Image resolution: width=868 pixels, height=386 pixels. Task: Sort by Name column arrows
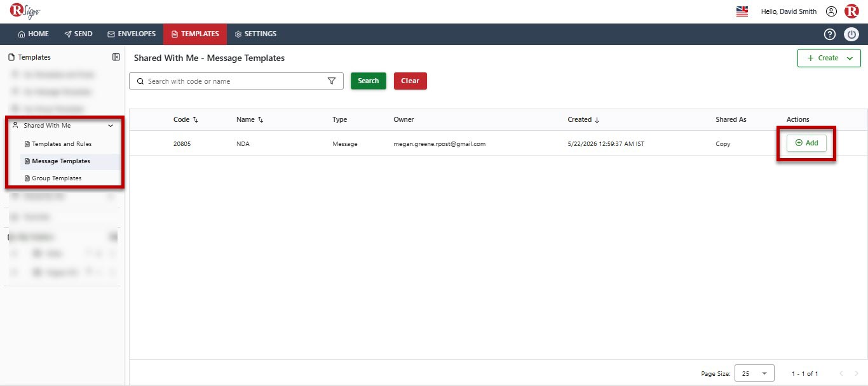pos(261,119)
